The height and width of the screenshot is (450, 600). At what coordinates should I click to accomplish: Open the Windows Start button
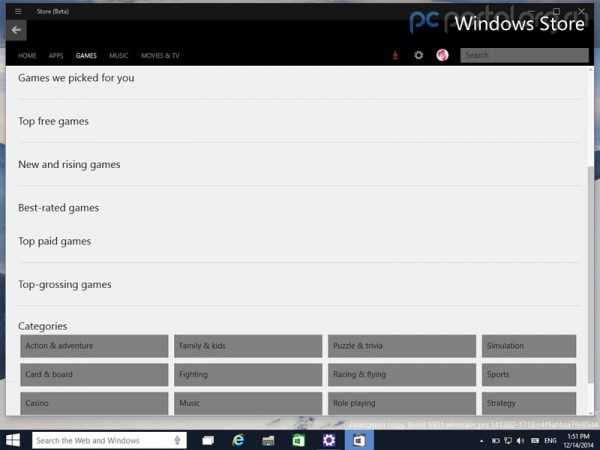[x=13, y=440]
